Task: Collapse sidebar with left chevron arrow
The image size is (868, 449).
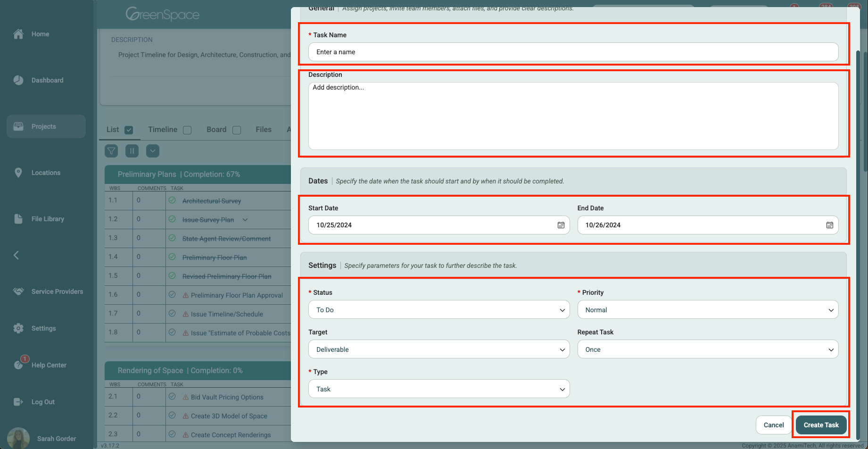Action: pos(16,255)
